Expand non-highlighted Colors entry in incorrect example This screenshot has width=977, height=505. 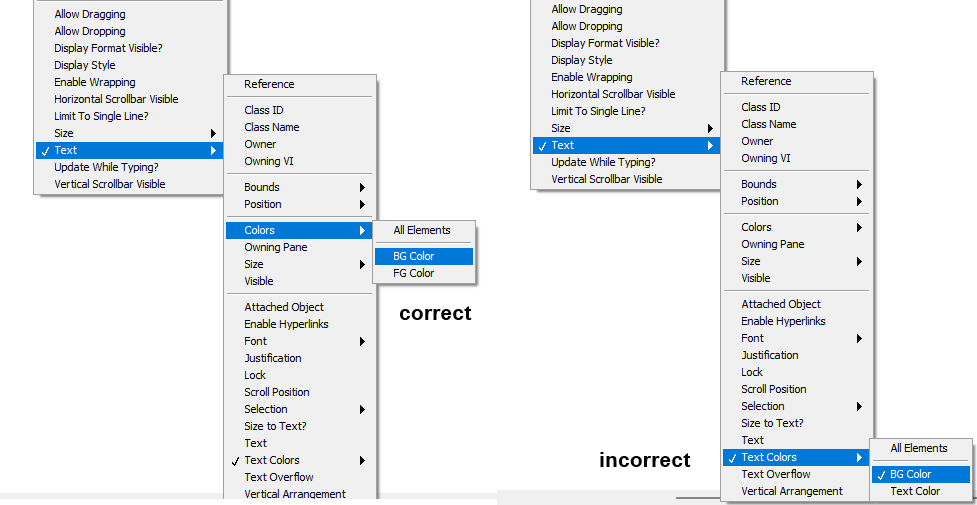click(757, 227)
